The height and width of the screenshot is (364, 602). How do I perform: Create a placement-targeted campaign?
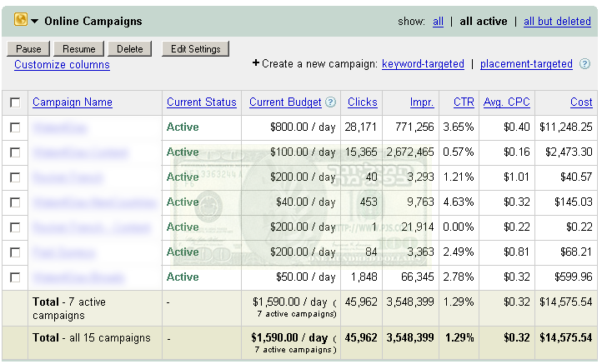click(526, 63)
